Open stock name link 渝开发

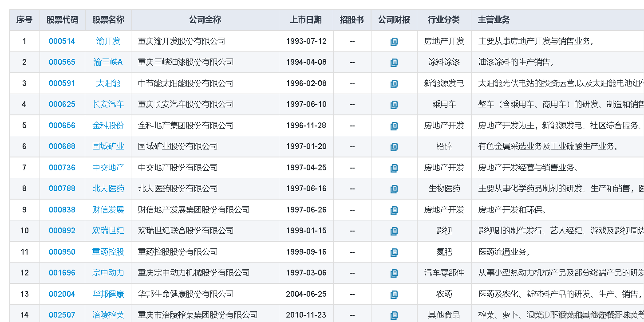(x=108, y=41)
